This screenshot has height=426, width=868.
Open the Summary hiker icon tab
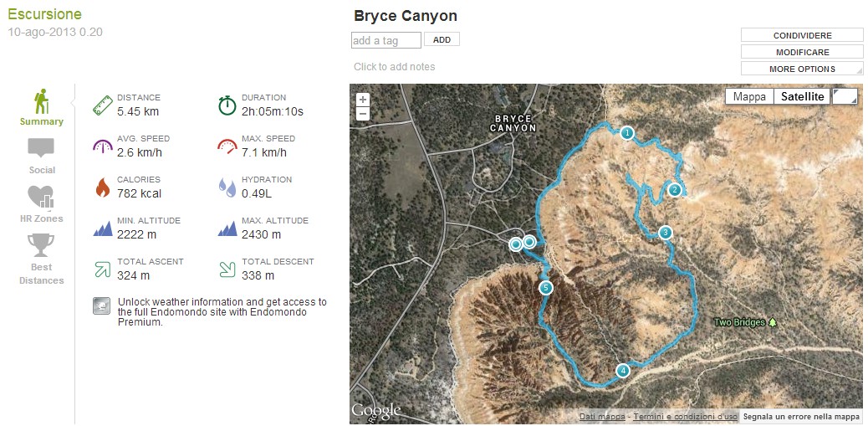click(41, 102)
